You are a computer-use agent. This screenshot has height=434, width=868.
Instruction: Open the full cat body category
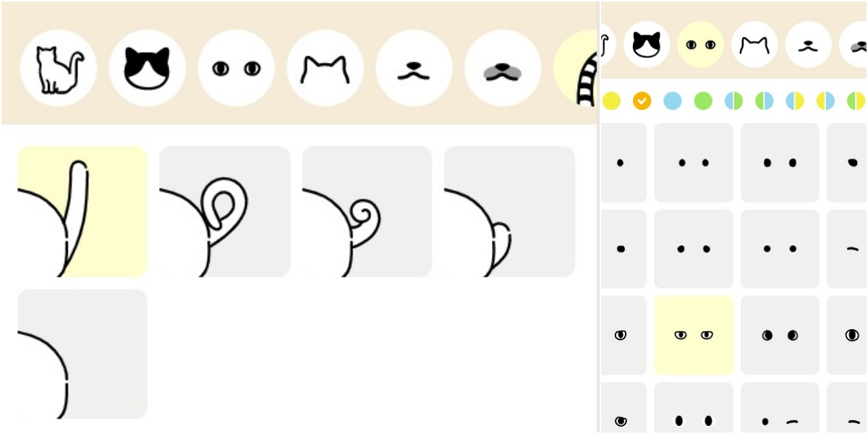click(x=59, y=68)
